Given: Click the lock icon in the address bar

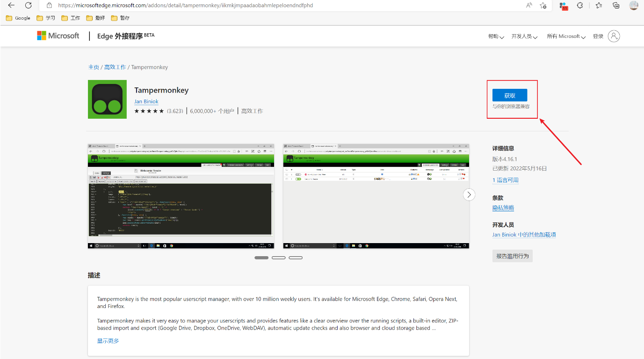Looking at the screenshot, I should click(x=49, y=5).
